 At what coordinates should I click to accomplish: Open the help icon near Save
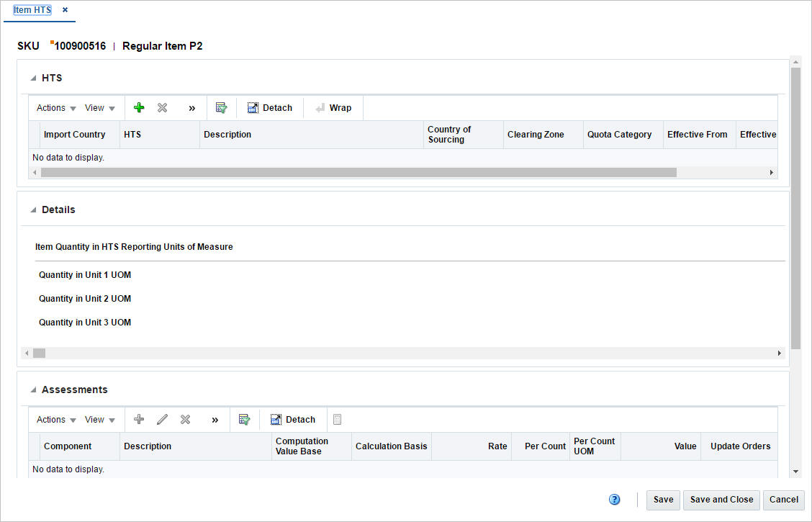click(614, 500)
